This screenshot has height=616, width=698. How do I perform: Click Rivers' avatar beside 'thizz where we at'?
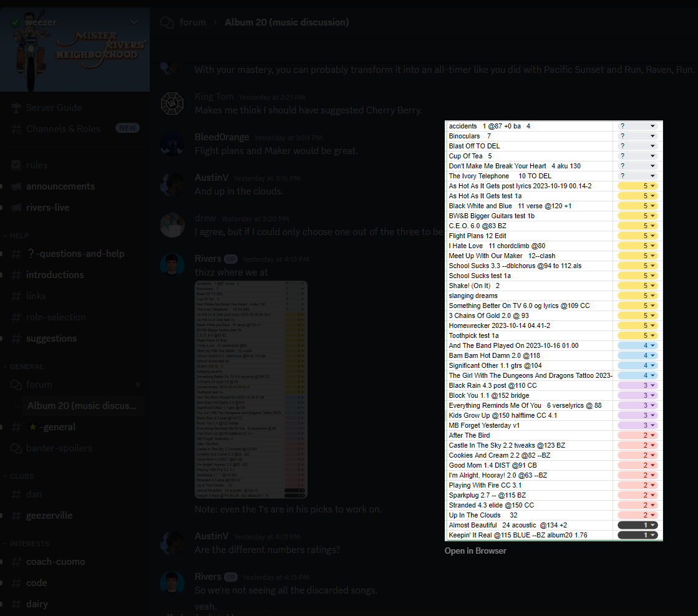click(172, 265)
